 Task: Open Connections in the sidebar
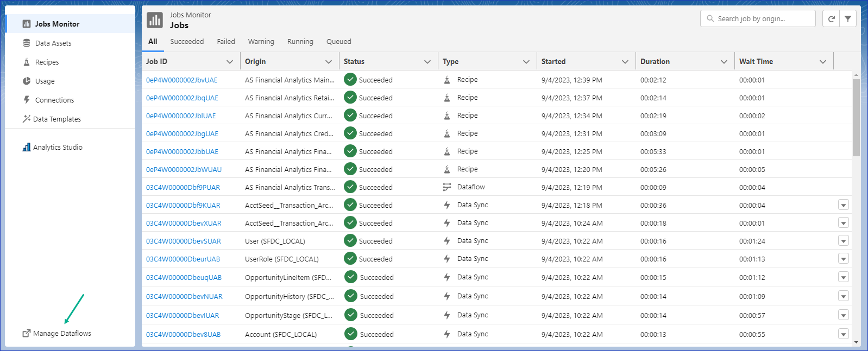click(x=54, y=100)
